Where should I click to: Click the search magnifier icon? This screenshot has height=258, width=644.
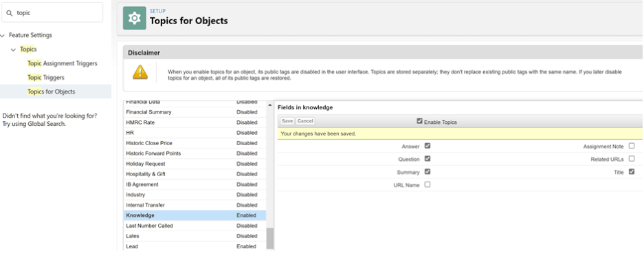coord(10,13)
